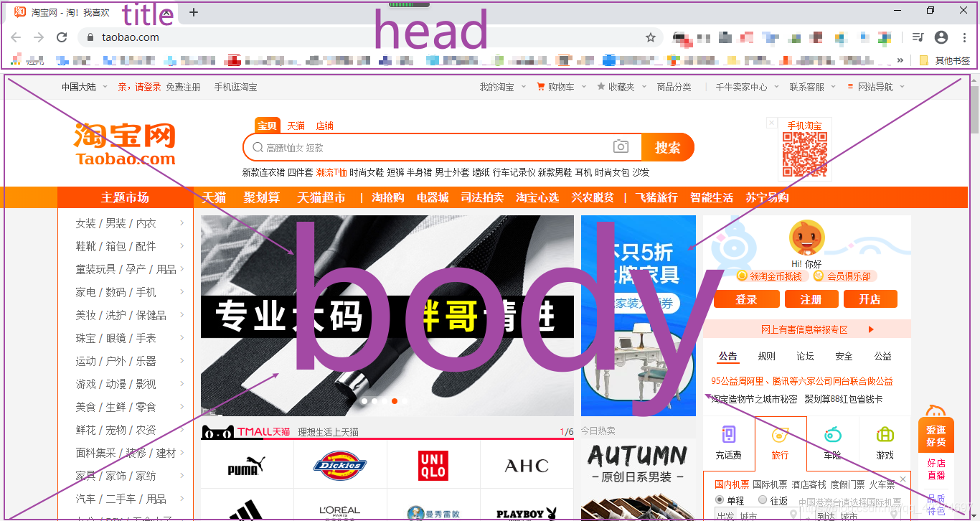Click the 亲，请登录 link
This screenshot has height=521, width=980.
[139, 87]
